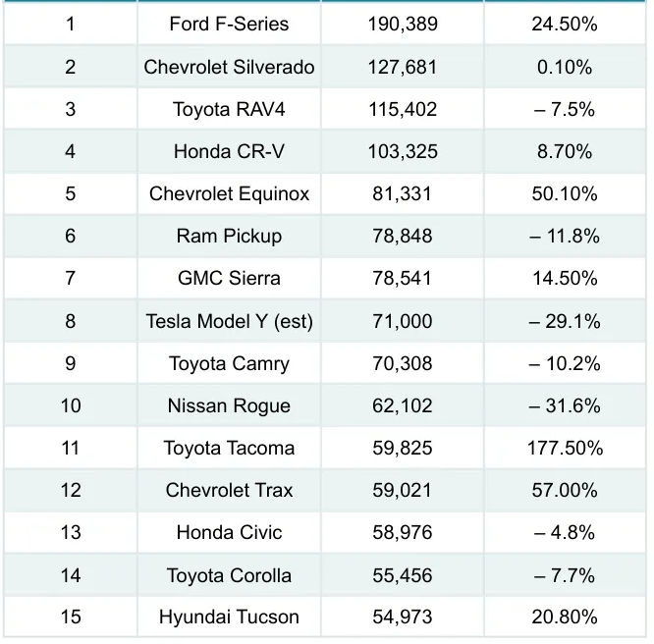The height and width of the screenshot is (644, 654).
Task: Select the Chevrolet Trax model cell
Action: [x=229, y=490]
